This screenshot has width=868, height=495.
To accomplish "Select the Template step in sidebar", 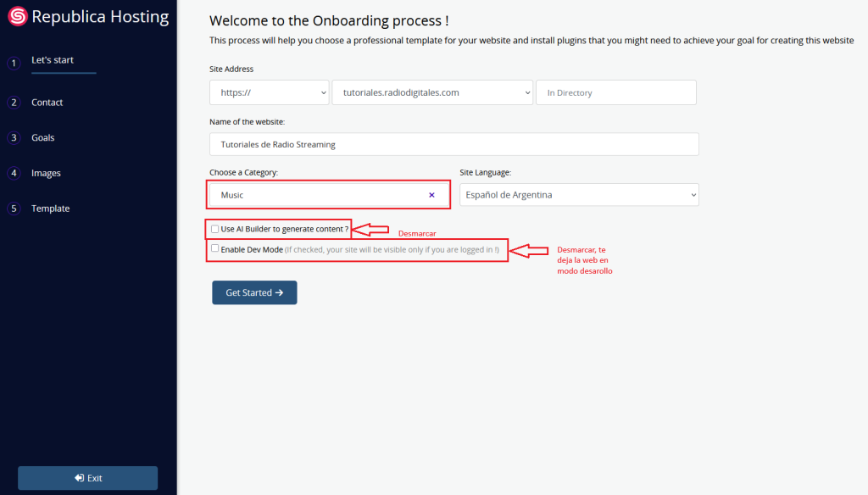I will pyautogui.click(x=51, y=209).
